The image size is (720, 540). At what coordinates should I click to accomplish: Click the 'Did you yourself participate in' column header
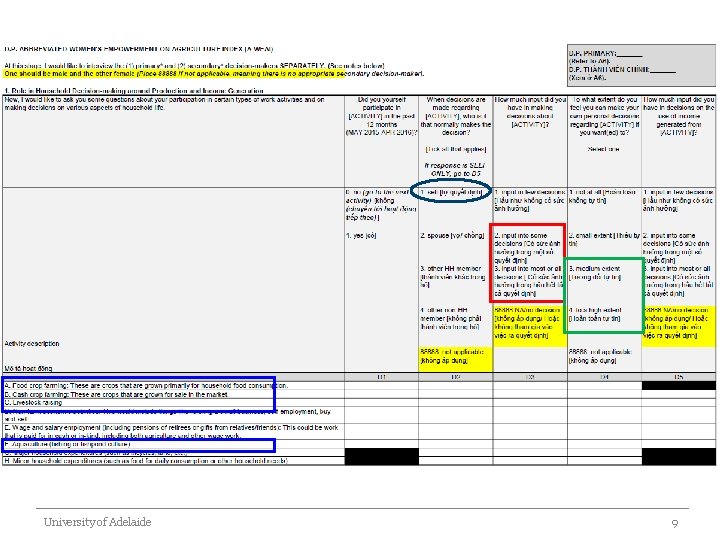pyautogui.click(x=382, y=116)
